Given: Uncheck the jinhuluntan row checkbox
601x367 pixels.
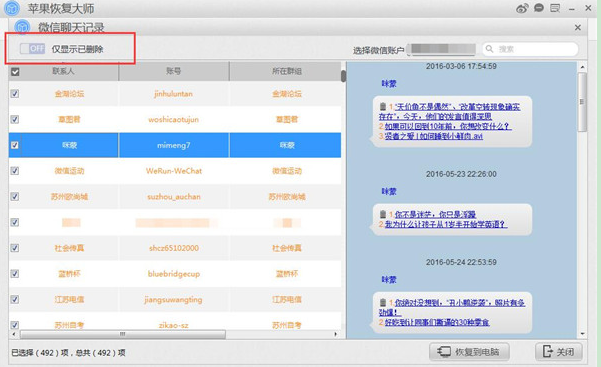Looking at the screenshot, I should (15, 94).
